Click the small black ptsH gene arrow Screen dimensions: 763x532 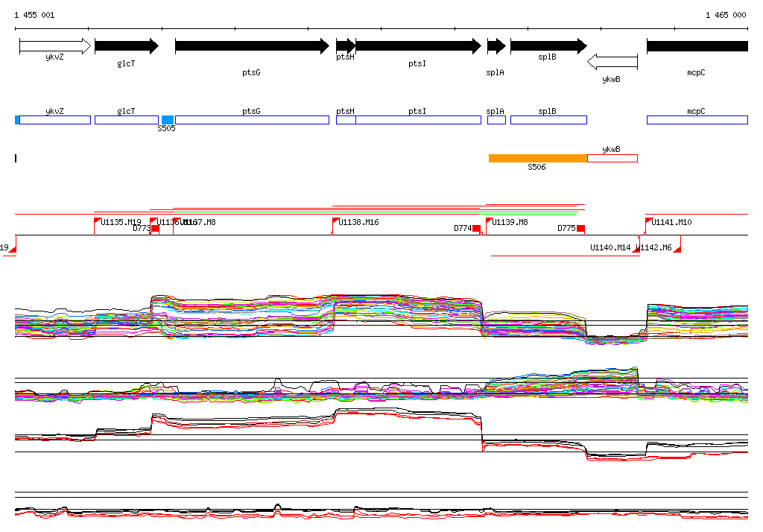(x=346, y=46)
